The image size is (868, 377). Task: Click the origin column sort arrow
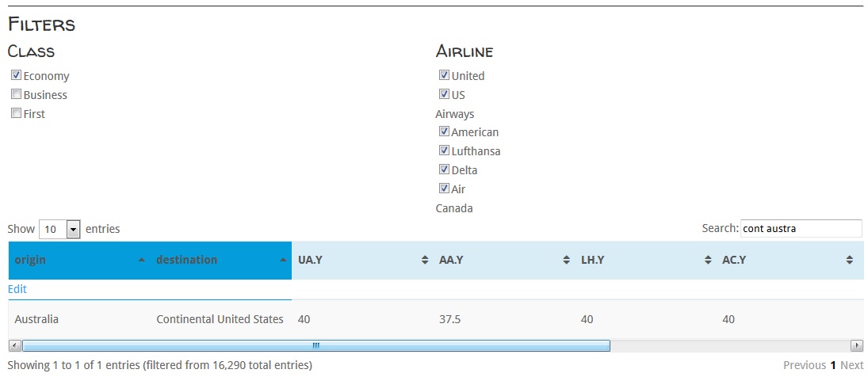coord(142,260)
